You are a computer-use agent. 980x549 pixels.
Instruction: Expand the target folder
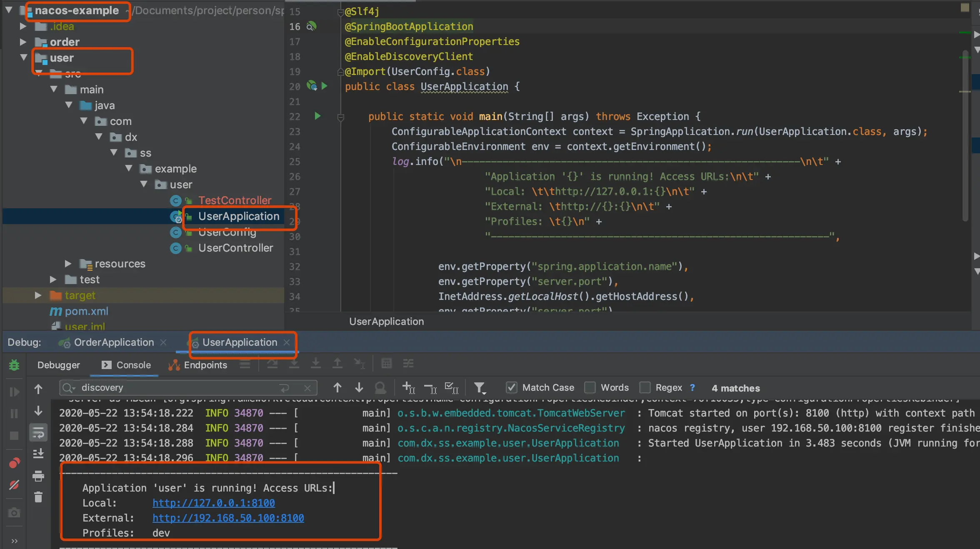point(38,295)
